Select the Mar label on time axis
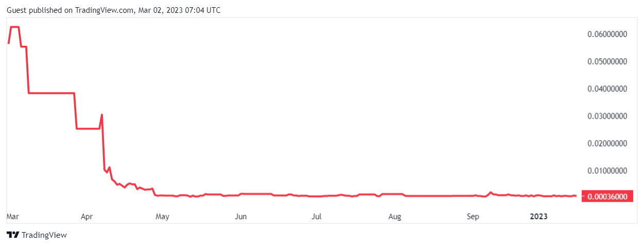The width and height of the screenshot is (644, 246). click(x=12, y=217)
